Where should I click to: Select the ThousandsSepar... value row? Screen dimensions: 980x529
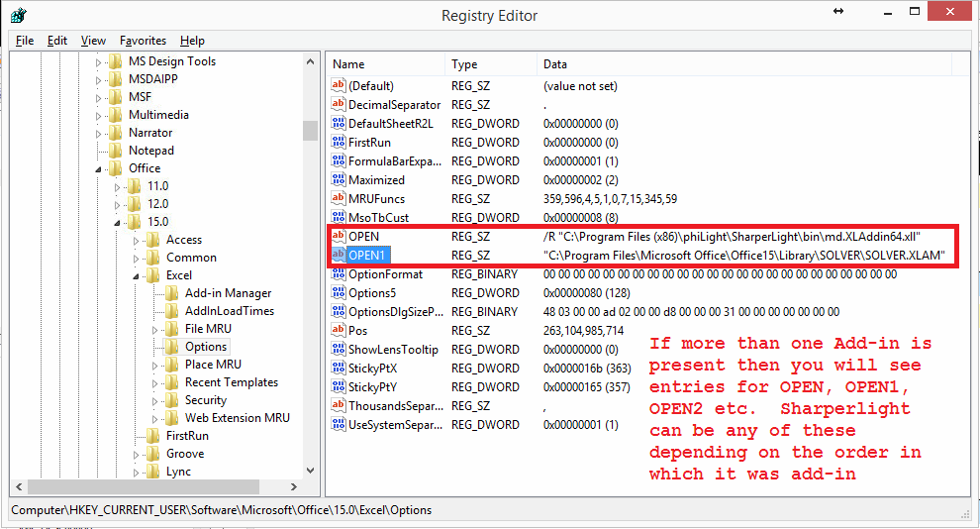[x=396, y=406]
